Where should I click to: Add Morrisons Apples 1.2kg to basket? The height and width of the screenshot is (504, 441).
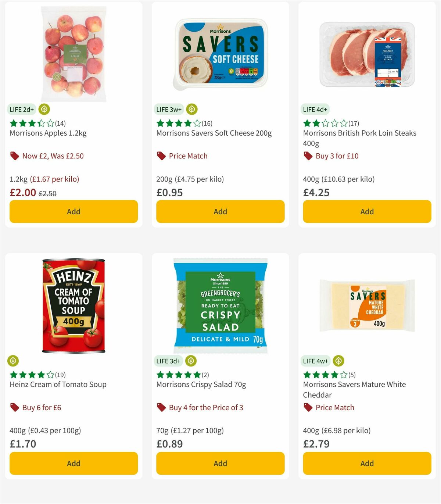(73, 211)
